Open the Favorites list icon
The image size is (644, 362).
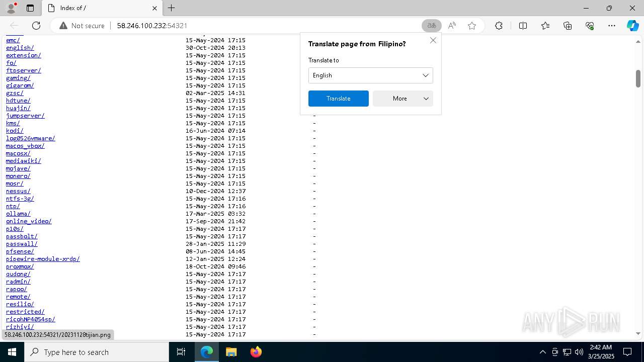point(545,26)
